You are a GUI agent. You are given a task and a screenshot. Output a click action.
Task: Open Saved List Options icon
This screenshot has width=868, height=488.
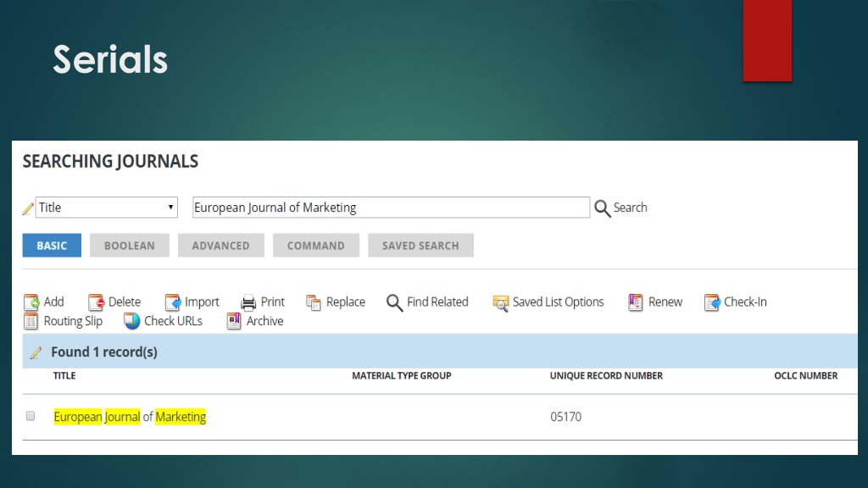coord(500,302)
